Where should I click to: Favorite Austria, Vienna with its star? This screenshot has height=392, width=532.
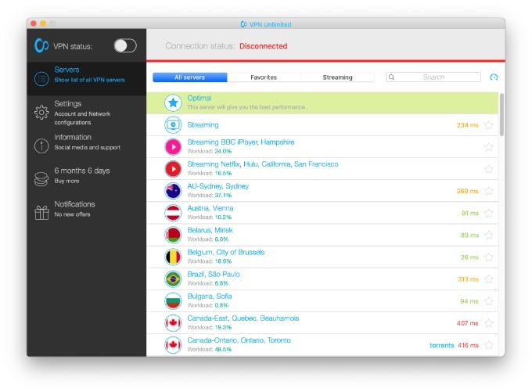click(x=488, y=213)
